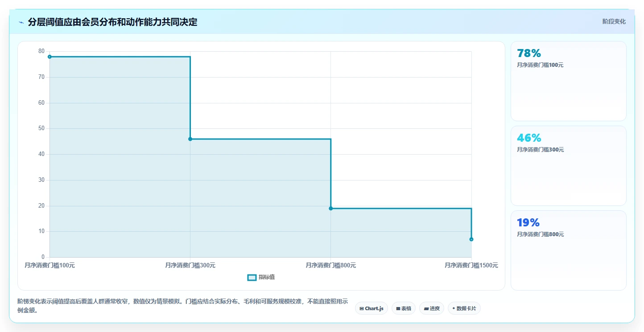Open the 78% stat card

tap(568, 81)
